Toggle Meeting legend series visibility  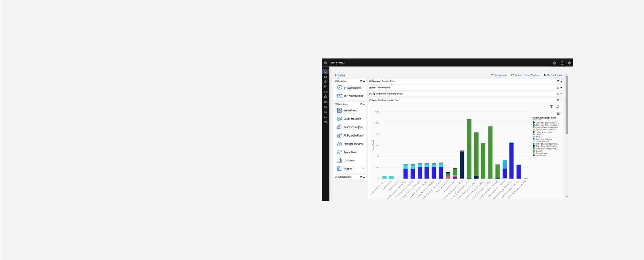[x=539, y=134]
